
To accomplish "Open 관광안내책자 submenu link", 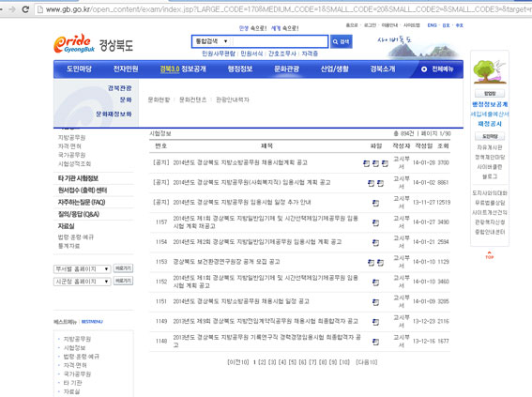I will 233,99.
